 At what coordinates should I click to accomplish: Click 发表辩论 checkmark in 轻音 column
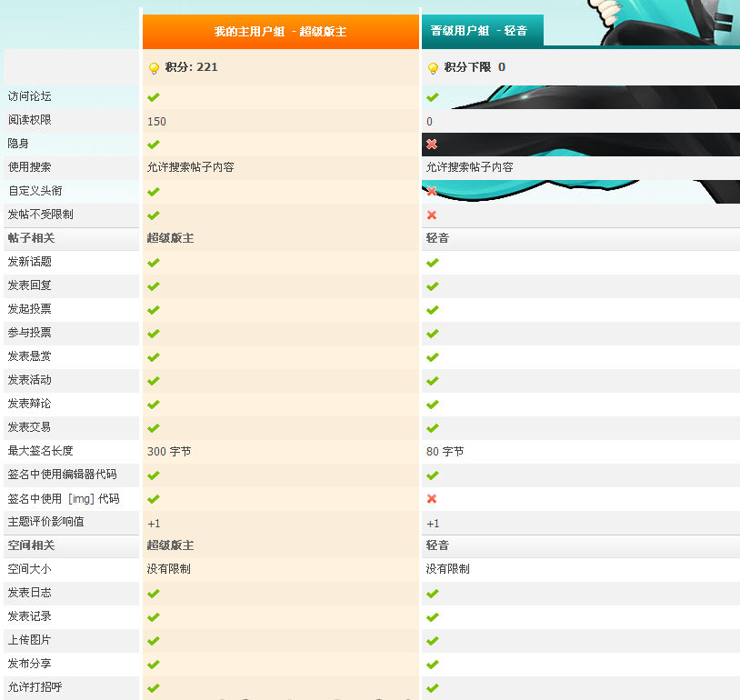click(x=433, y=404)
